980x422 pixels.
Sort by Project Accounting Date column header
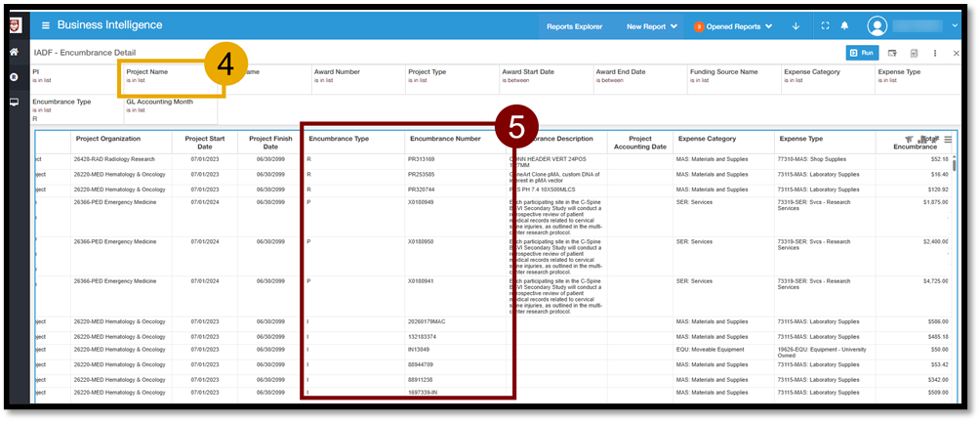[x=640, y=143]
